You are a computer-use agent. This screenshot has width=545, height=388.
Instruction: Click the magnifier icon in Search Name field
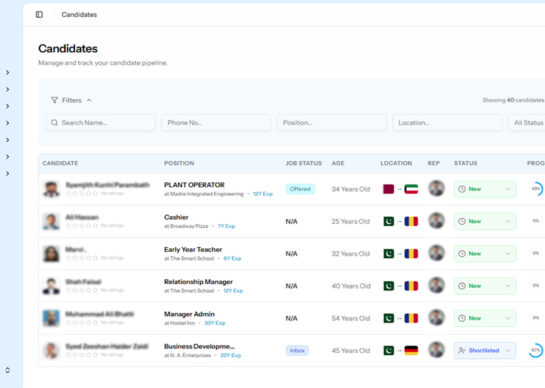coord(54,122)
